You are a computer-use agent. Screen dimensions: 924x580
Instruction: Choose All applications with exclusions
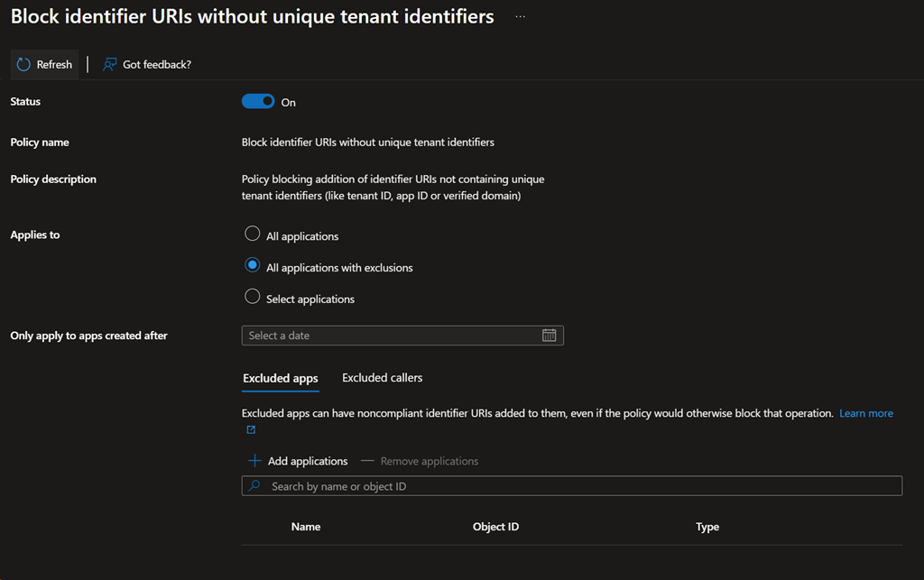click(x=253, y=266)
